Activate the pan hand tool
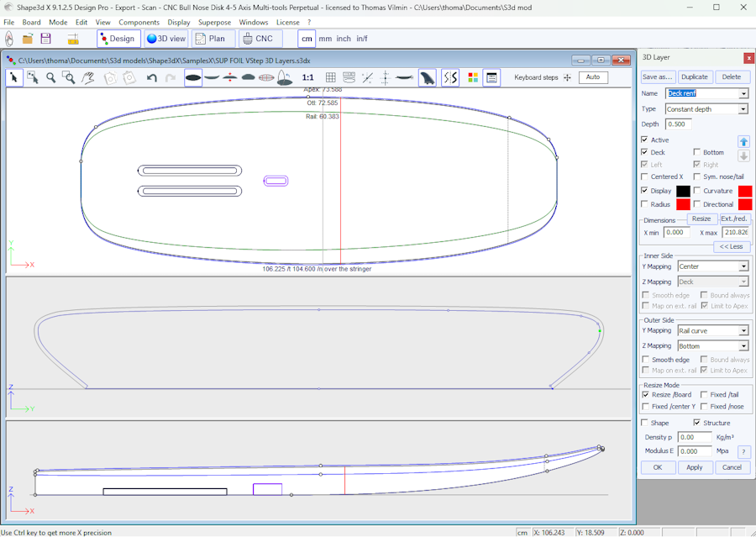Screen dimensions: 756x537 click(x=87, y=78)
